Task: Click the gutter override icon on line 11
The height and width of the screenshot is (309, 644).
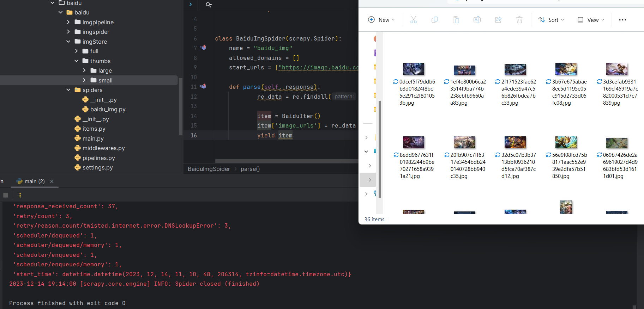Action: [x=203, y=86]
